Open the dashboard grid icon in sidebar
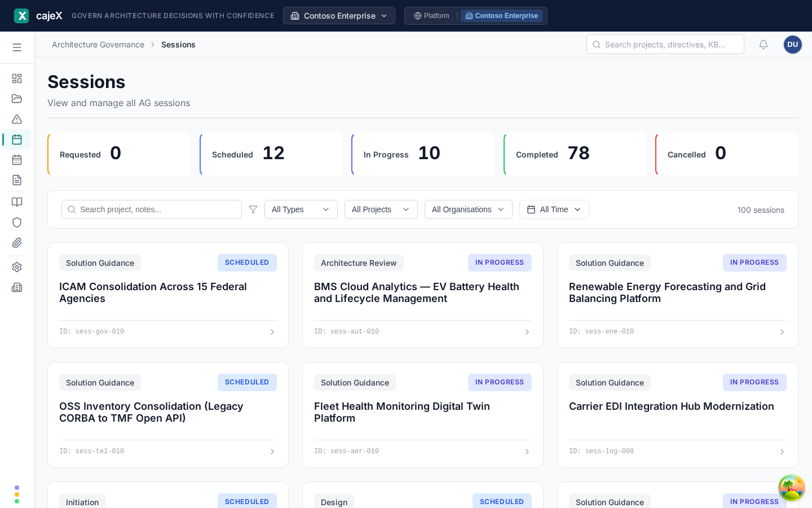 pos(17,78)
